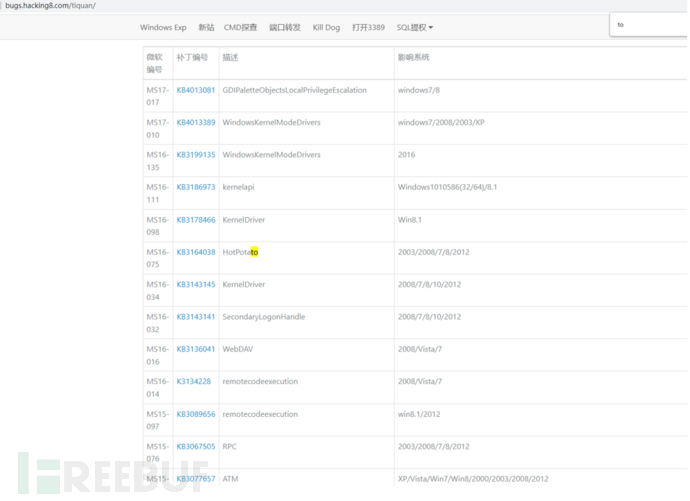The image size is (690, 501).
Task: Select the MS16-098 cell
Action: pyautogui.click(x=158, y=226)
